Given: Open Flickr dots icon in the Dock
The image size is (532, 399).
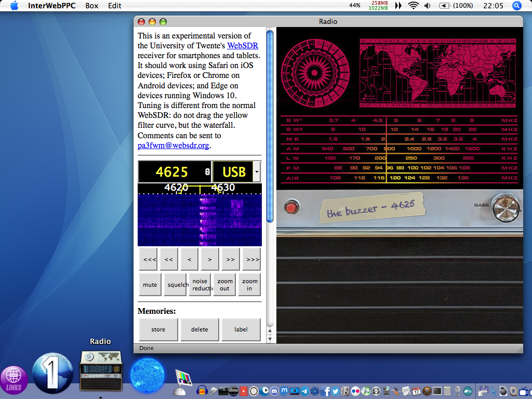Looking at the screenshot, I should pos(355,391).
